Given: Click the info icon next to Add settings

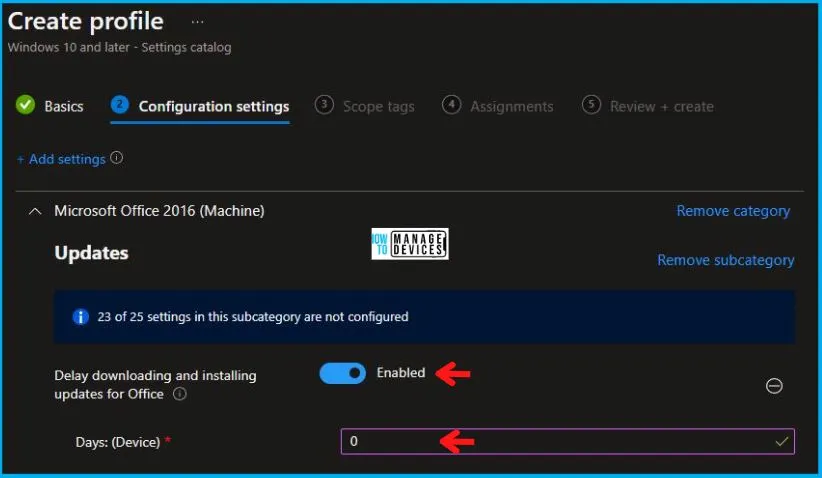Looking at the screenshot, I should [x=117, y=158].
